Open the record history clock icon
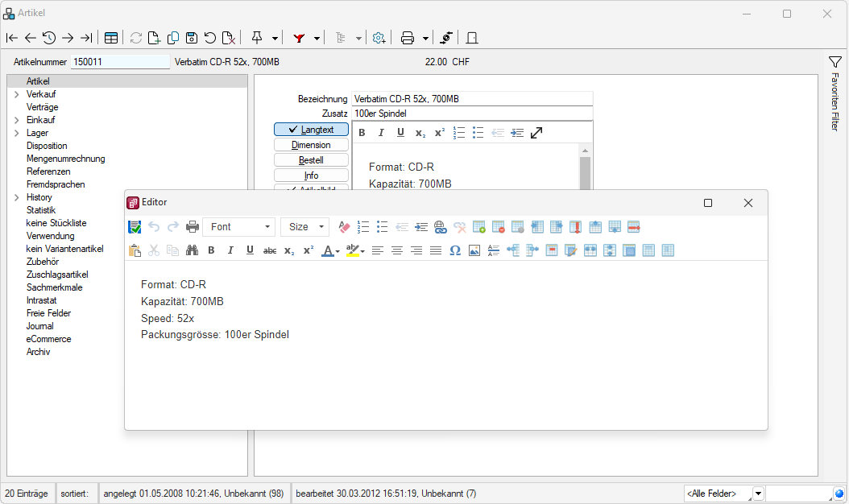 [48, 38]
